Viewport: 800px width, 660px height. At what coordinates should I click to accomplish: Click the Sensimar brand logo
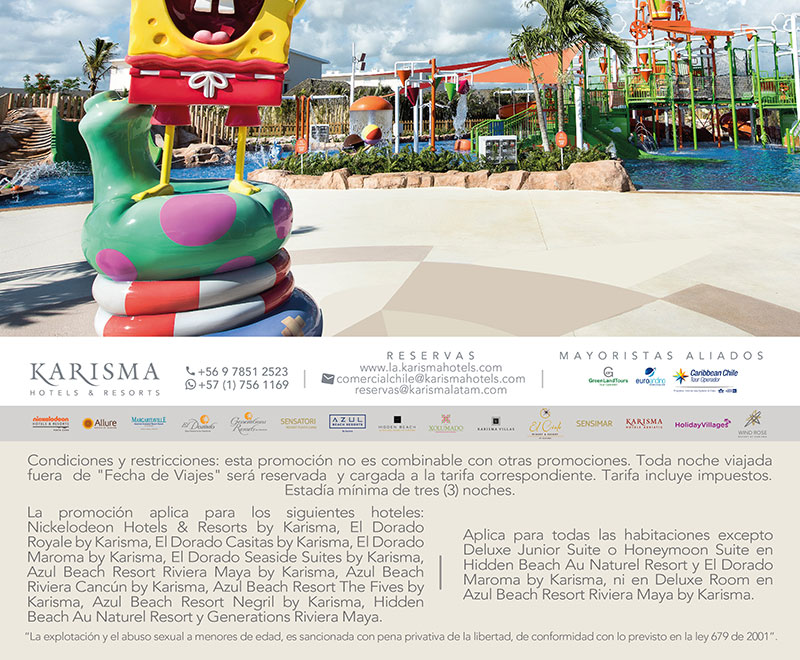pyautogui.click(x=594, y=423)
